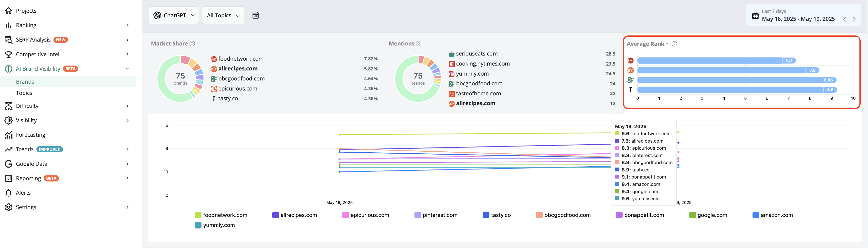Open the Forecasting menu item
Viewport: 868px width, 248px height.
coord(68,135)
